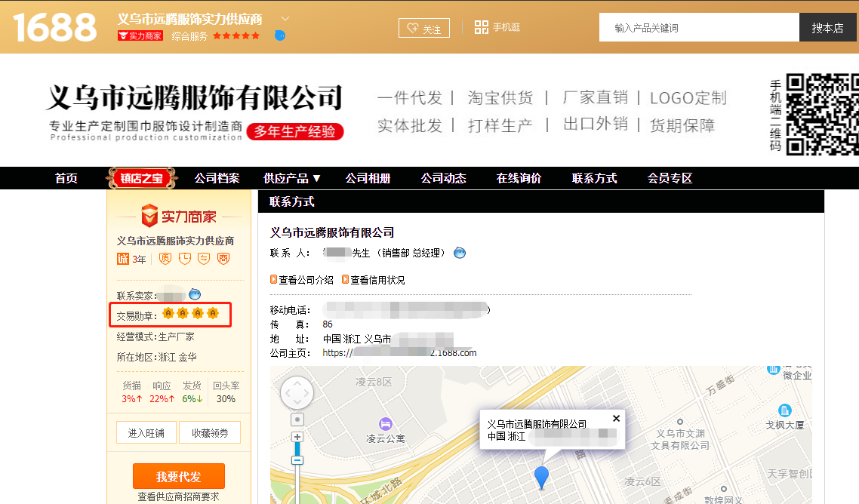Click the 微企业 map marker icon
This screenshot has width=859, height=504.
[x=773, y=369]
